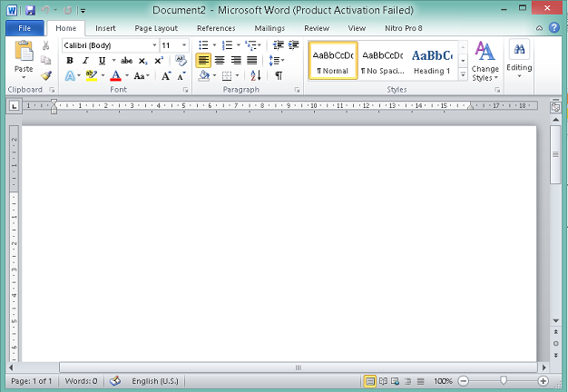This screenshot has width=568, height=392.
Task: Click the Sort icon in Paragraph group
Action: click(x=255, y=76)
